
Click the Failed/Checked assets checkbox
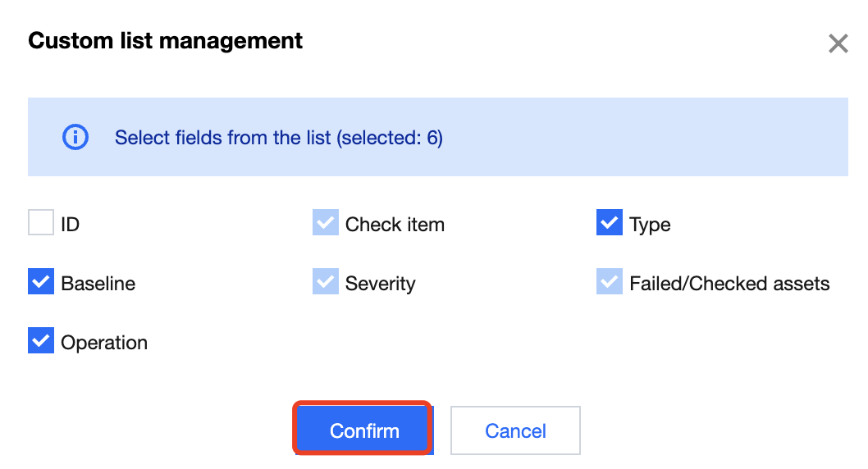click(x=610, y=282)
